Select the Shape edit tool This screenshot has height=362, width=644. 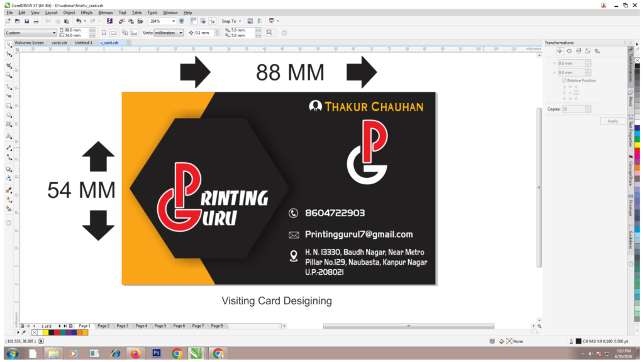9,54
